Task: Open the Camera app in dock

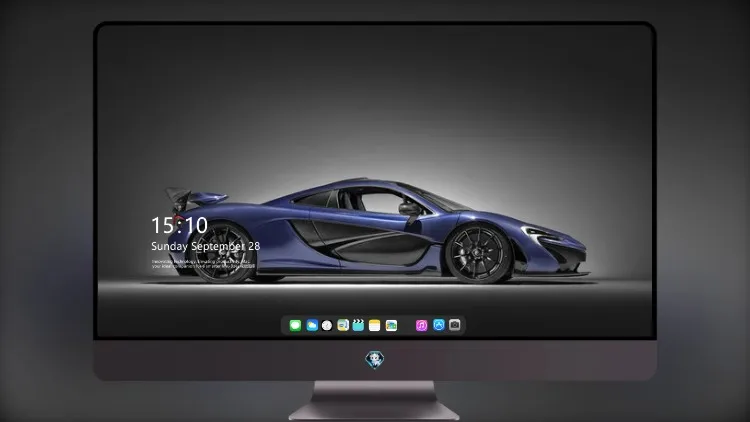Action: [x=455, y=325]
